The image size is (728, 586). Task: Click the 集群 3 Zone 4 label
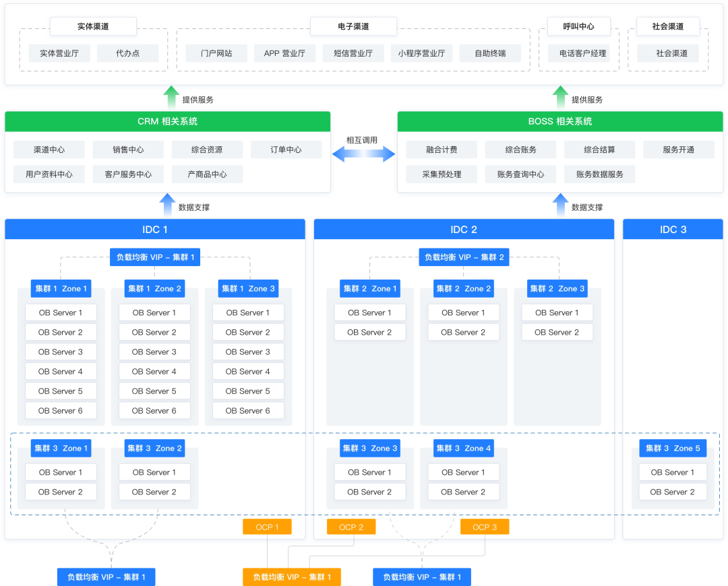pyautogui.click(x=463, y=448)
